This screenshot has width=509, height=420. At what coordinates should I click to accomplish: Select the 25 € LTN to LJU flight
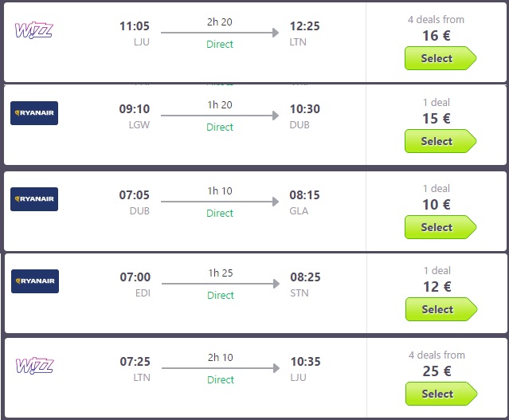(x=440, y=394)
